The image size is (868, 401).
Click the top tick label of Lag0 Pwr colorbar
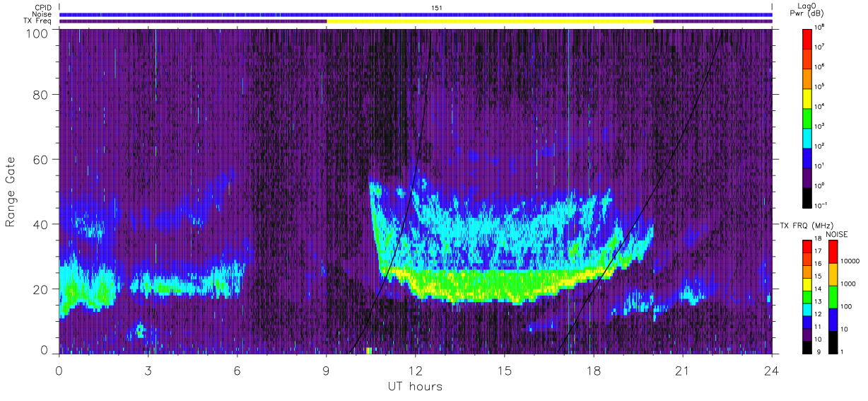[x=821, y=26]
